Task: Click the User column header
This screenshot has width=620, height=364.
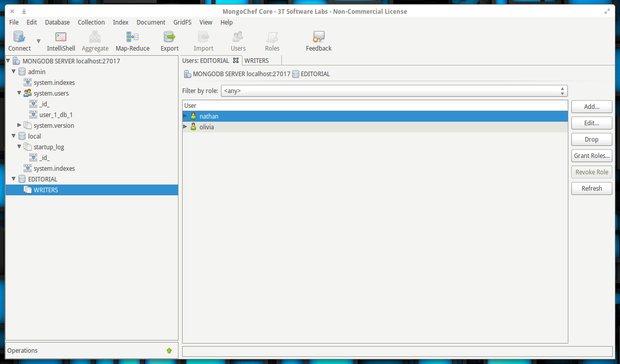Action: point(375,106)
